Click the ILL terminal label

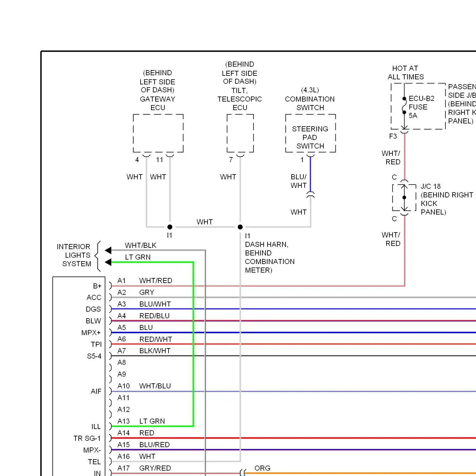click(96, 426)
